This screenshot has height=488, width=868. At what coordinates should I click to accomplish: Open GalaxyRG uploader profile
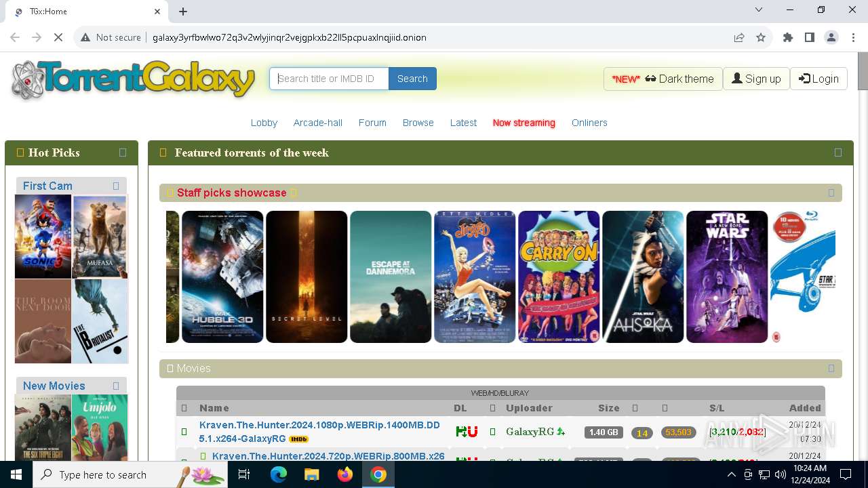[530, 432]
